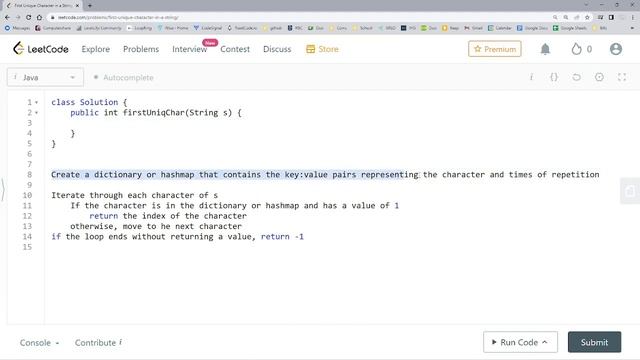This screenshot has width=640, height=360.
Task: Enter fullscreen editor mode
Action: [x=622, y=77]
